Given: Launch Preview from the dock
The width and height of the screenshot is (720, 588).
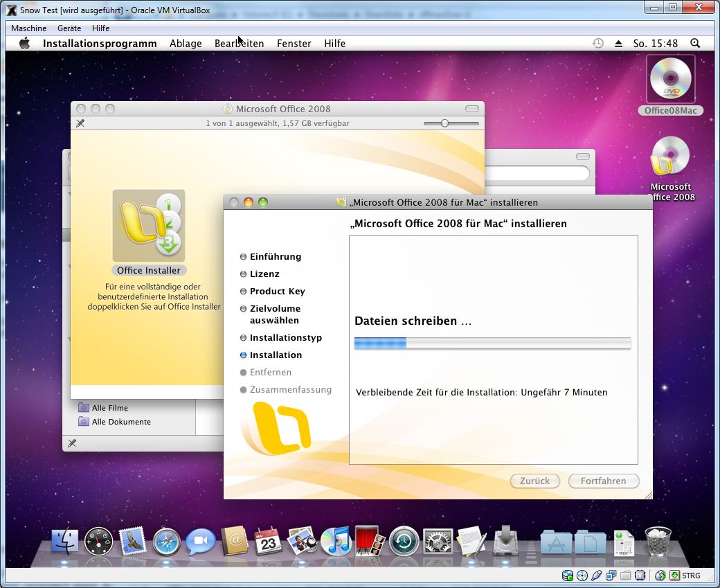Looking at the screenshot, I should (x=302, y=541).
